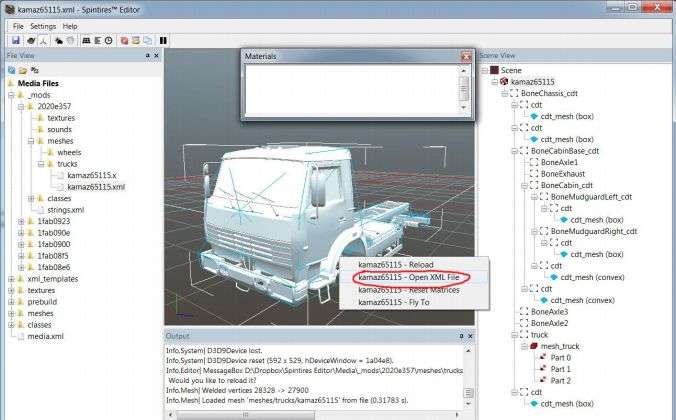Screen dimensions: 676x420
Task: Click the mesh_truck red mesh icon
Action: (x=533, y=346)
